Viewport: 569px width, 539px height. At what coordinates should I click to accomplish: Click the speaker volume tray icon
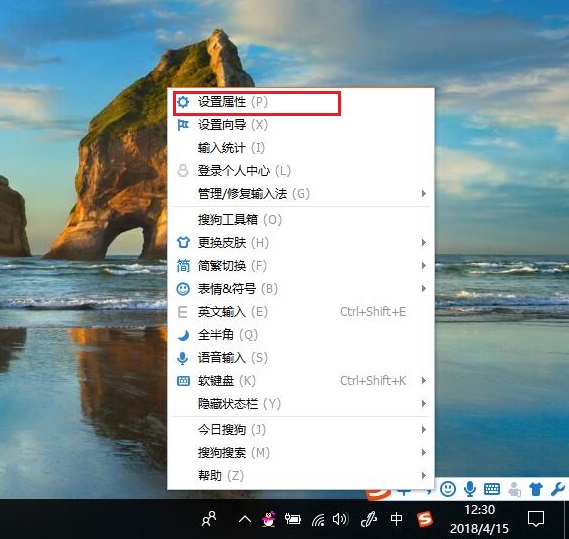pyautogui.click(x=340, y=519)
